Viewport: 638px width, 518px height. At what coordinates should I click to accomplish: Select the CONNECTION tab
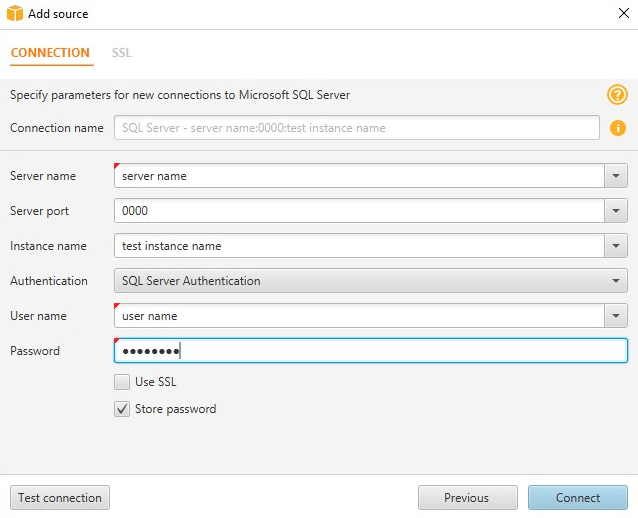pyautogui.click(x=50, y=53)
